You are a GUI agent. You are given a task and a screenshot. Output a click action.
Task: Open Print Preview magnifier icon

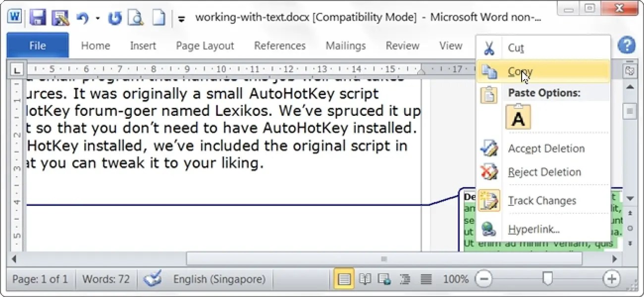point(135,18)
